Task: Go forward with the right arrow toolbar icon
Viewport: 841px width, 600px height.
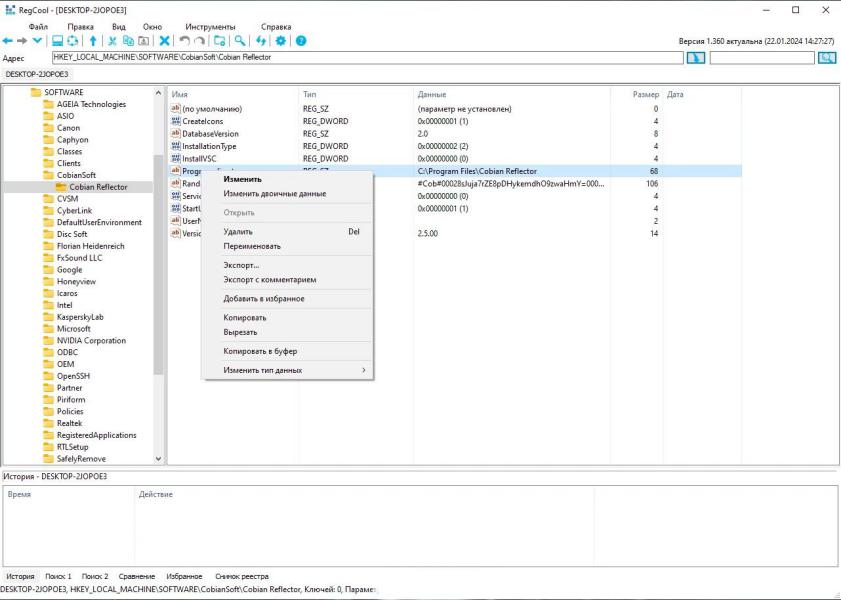Action: pyautogui.click(x=22, y=41)
